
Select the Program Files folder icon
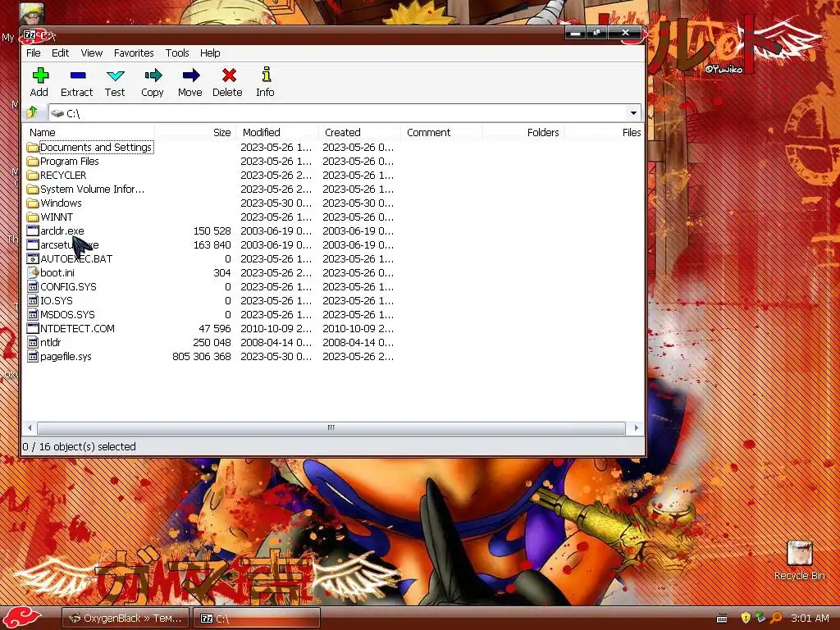pyautogui.click(x=33, y=162)
